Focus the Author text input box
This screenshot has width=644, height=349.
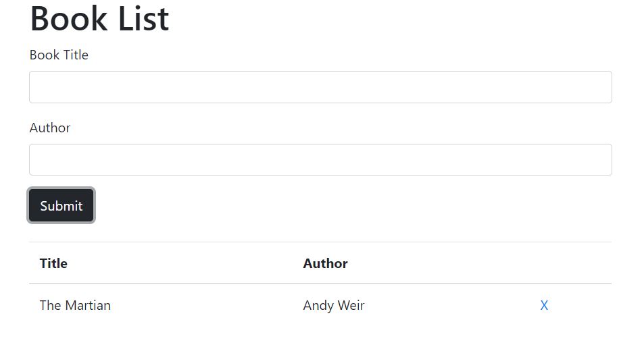pos(320,159)
